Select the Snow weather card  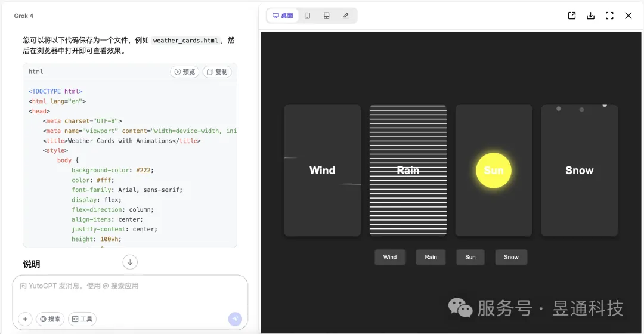(579, 170)
